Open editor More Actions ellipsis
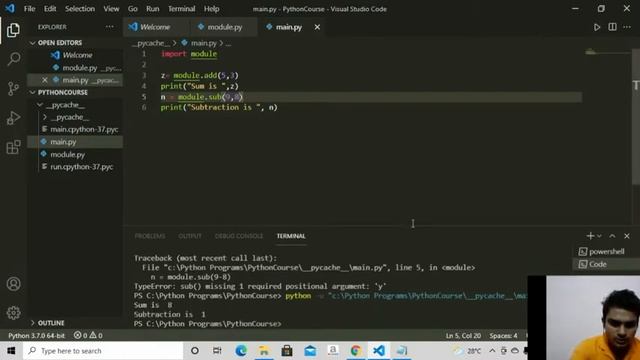Viewport: 640px width, 360px height. (x=627, y=27)
